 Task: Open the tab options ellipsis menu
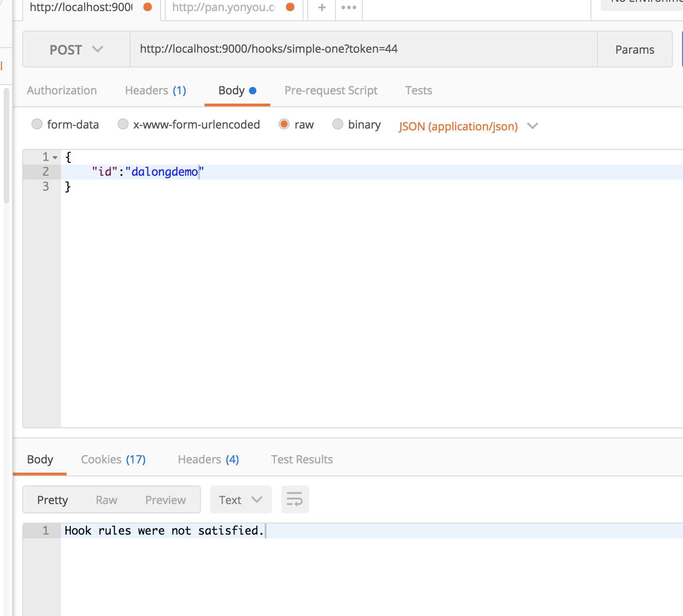point(349,7)
